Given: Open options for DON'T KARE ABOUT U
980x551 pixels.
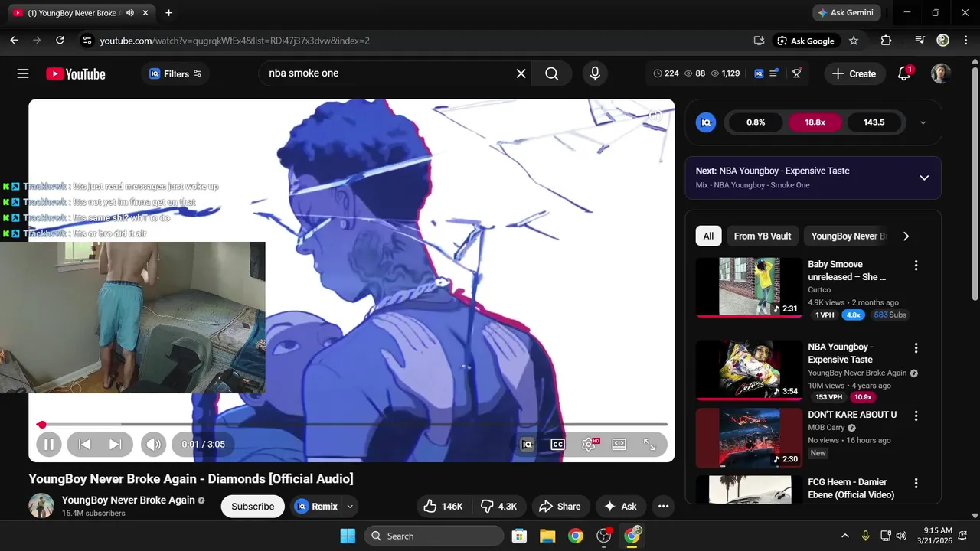Looking at the screenshot, I should click(916, 416).
